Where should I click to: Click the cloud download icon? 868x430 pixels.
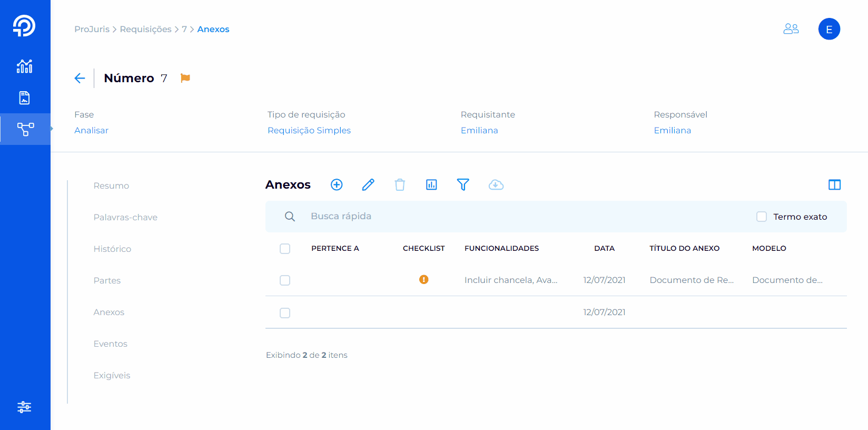pyautogui.click(x=496, y=184)
